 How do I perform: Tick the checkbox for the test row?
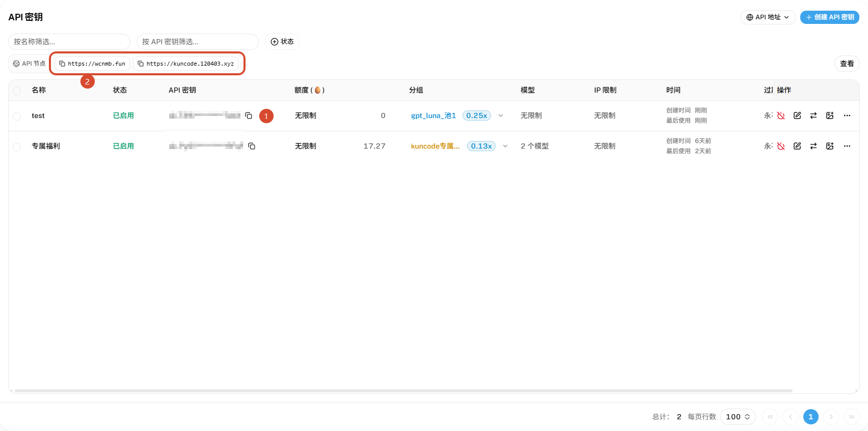tap(17, 116)
